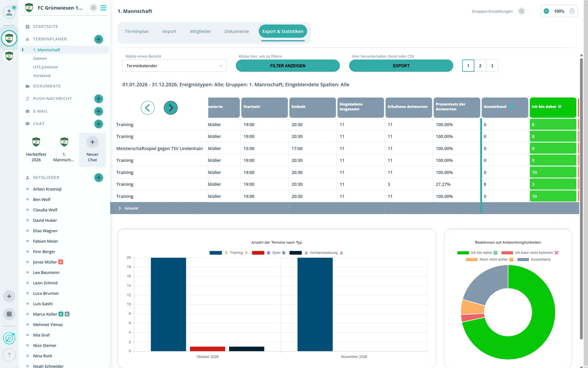Toggle Ich bin dabei in donut legend
The height and width of the screenshot is (368, 588).
click(x=477, y=253)
